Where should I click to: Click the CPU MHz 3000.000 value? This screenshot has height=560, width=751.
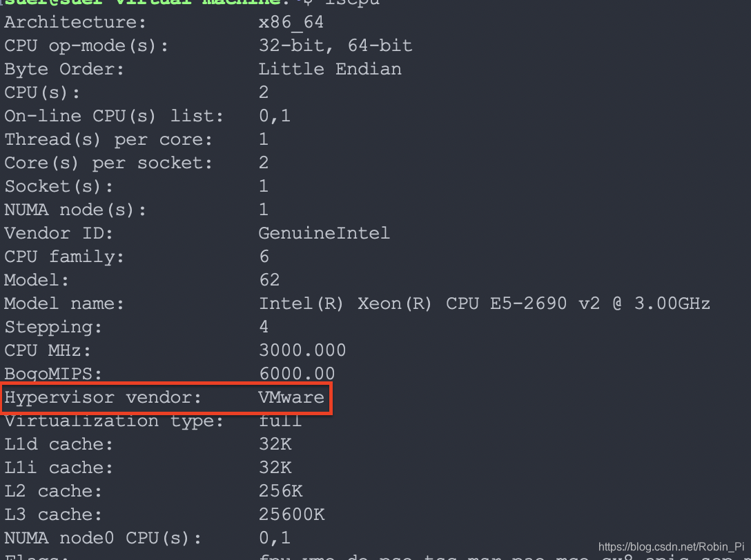[302, 350]
